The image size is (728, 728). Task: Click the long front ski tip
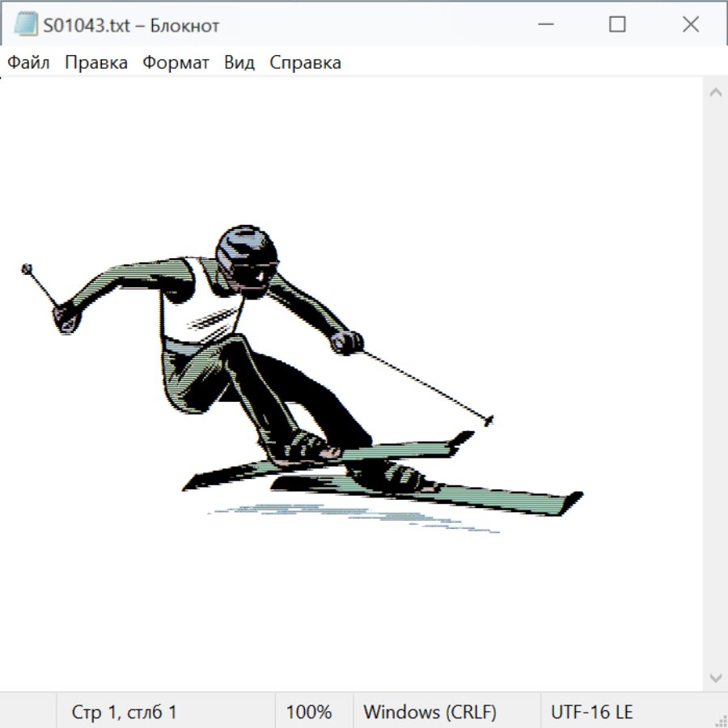point(570,499)
